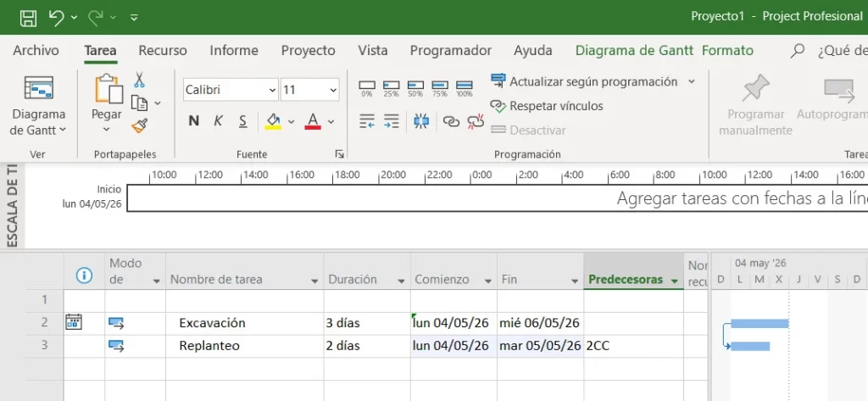Open the Ayuda tab
Viewport: 868px width, 401px height.
coord(533,50)
